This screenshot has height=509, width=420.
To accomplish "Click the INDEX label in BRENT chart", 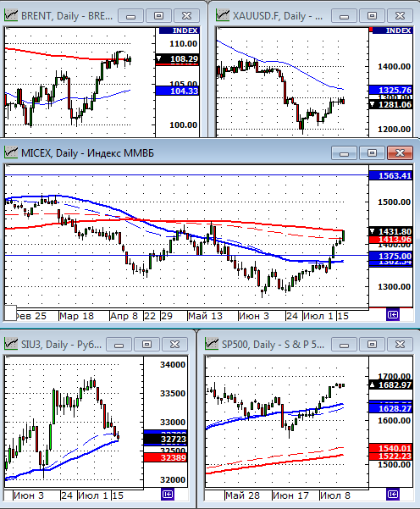I will click(x=179, y=30).
